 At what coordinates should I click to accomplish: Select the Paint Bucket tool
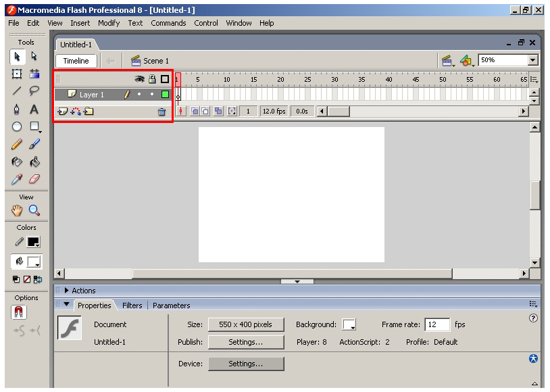[x=34, y=162]
